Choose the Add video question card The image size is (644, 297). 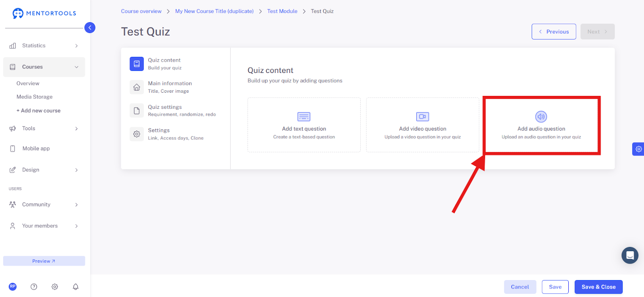click(x=423, y=125)
